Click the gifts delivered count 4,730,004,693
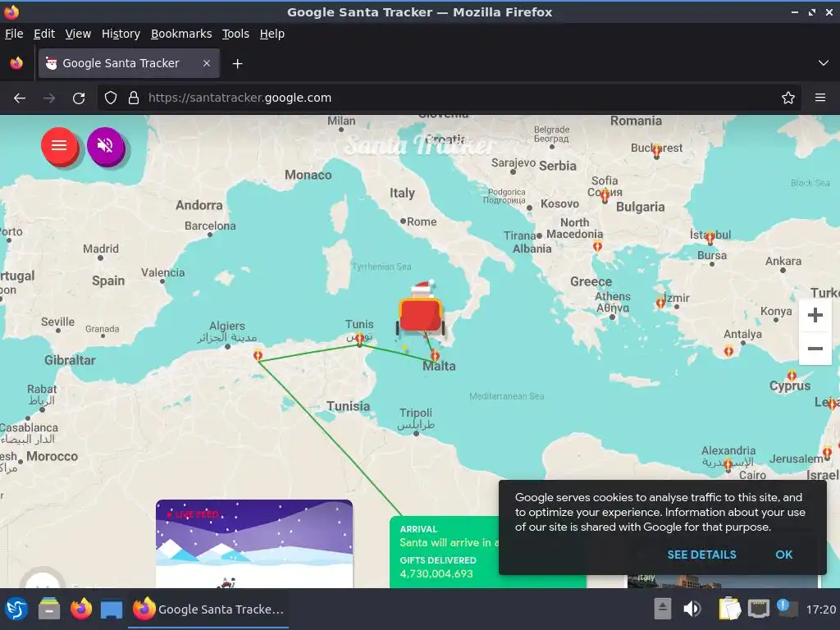The height and width of the screenshot is (630, 840). click(x=436, y=573)
